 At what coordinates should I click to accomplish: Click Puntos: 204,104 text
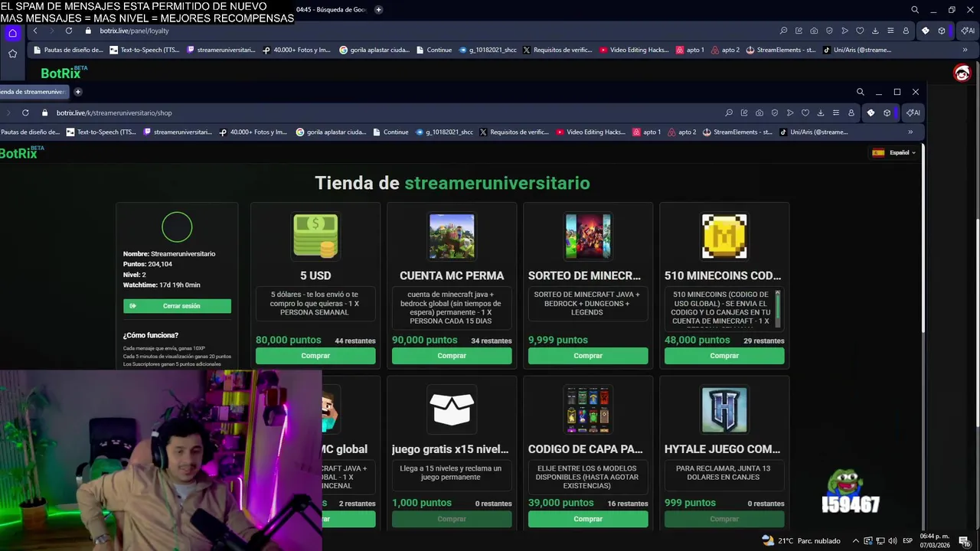[148, 264]
